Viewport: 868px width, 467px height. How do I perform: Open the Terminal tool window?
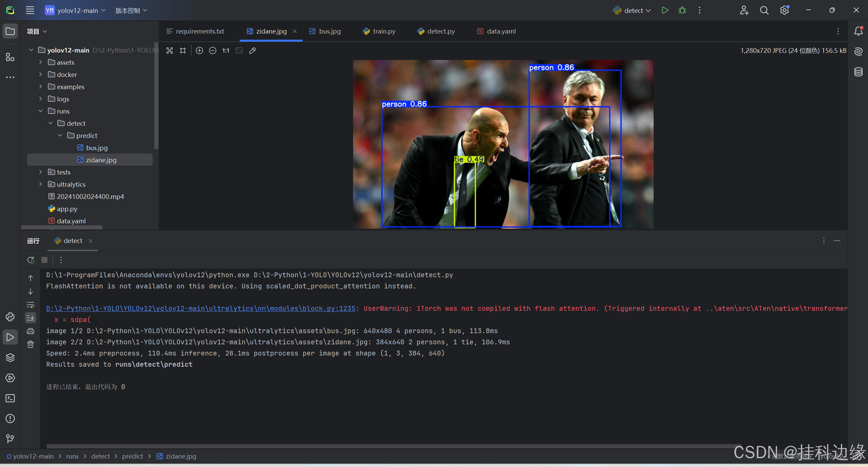(10, 398)
